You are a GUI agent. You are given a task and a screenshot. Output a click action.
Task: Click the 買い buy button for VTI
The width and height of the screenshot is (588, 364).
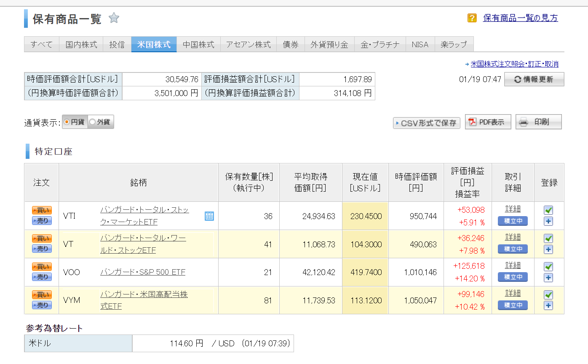pos(42,210)
